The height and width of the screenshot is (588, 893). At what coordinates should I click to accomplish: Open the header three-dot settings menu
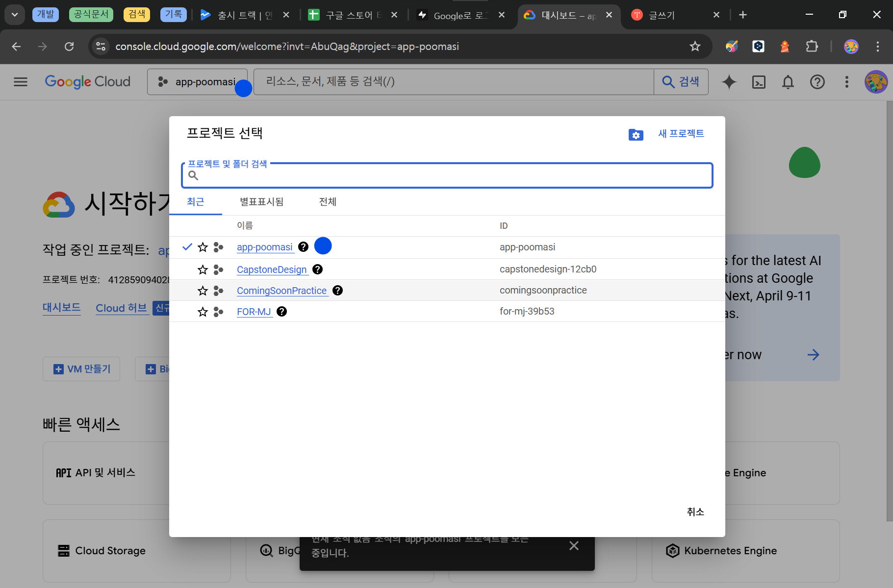[847, 82]
